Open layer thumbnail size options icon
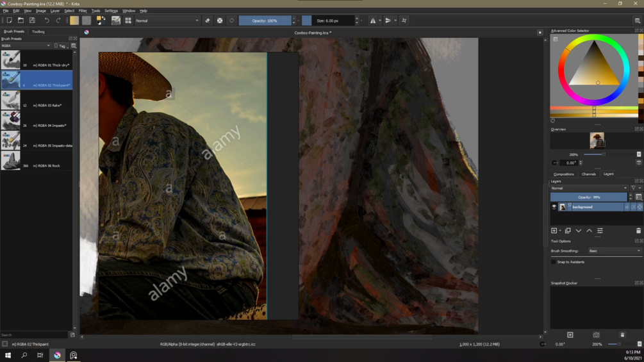The width and height of the screenshot is (644, 362). coord(639,197)
